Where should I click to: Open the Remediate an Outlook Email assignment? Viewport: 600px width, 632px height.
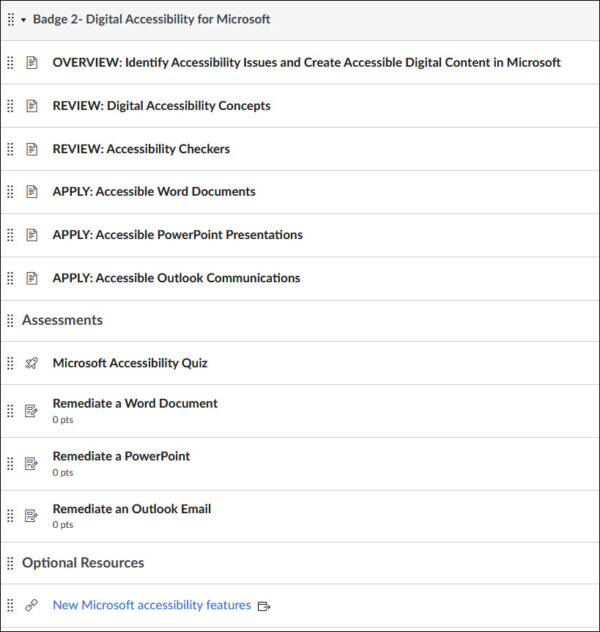(132, 509)
